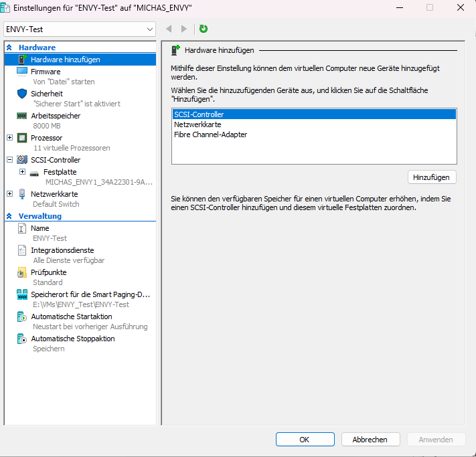Click the Hardware hinzufügen icon in tree
The image size is (476, 457).
(23, 59)
